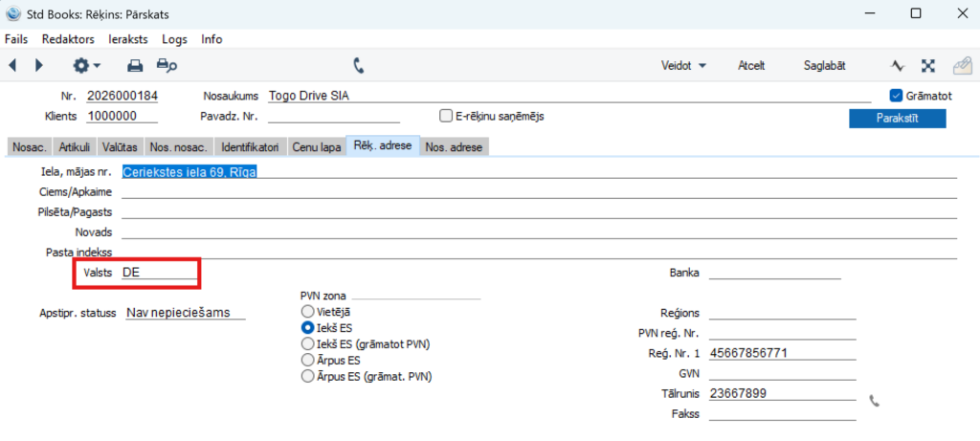The image size is (980, 441).
Task: Click the Valsts field with DE
Action: (x=159, y=273)
